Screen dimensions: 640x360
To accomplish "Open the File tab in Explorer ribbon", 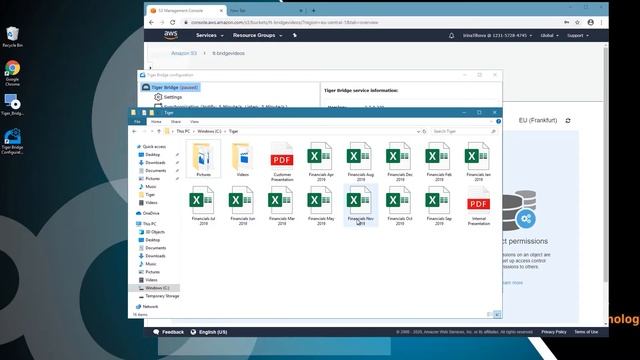I will pos(137,122).
